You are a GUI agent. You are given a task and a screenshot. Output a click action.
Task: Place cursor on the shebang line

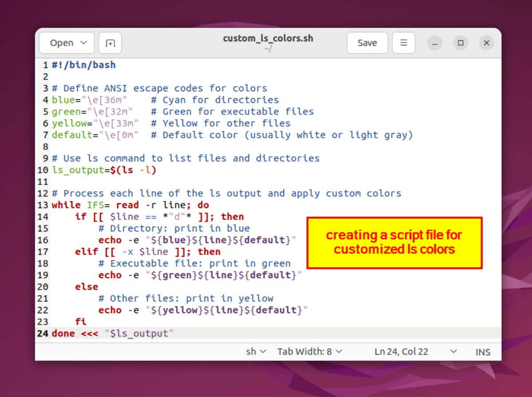[82, 65]
